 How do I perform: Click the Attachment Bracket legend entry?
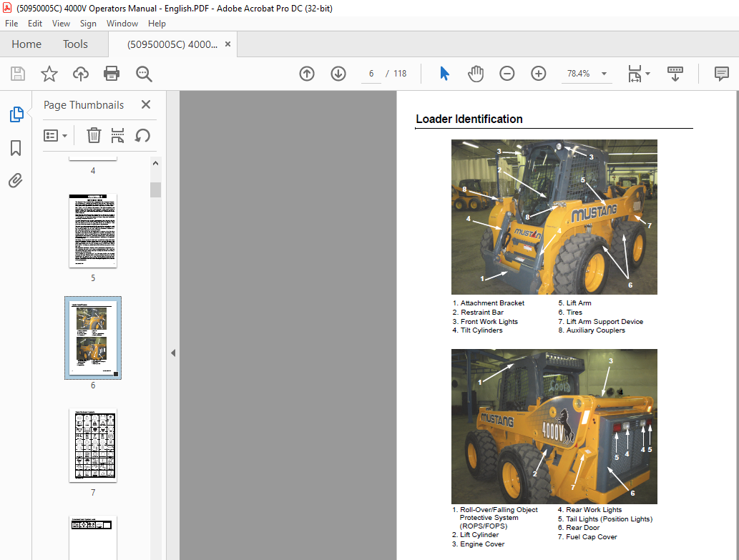489,303
